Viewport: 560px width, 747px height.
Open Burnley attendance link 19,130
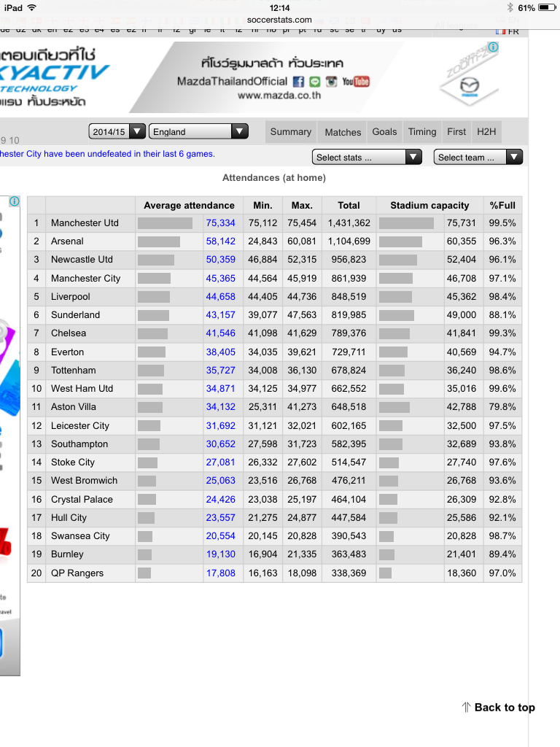pyautogui.click(x=220, y=554)
